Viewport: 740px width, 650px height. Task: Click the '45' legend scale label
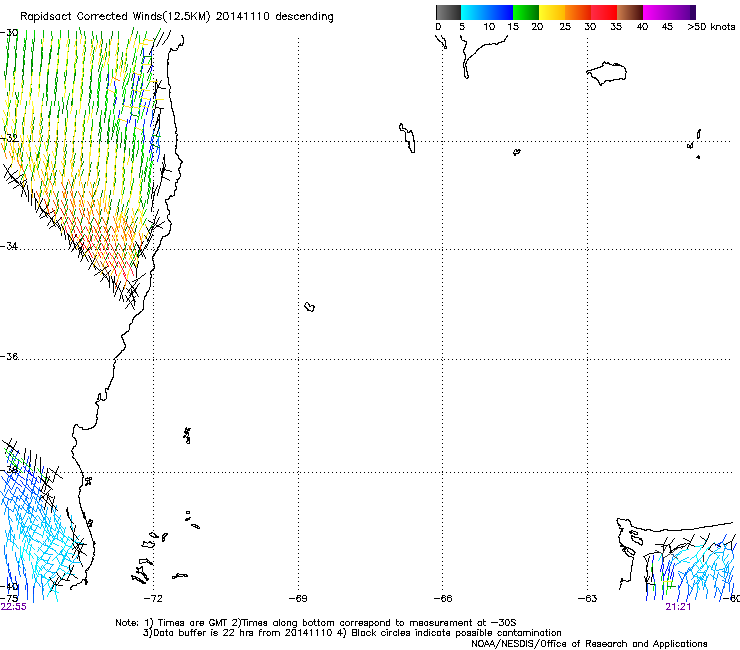[667, 27]
